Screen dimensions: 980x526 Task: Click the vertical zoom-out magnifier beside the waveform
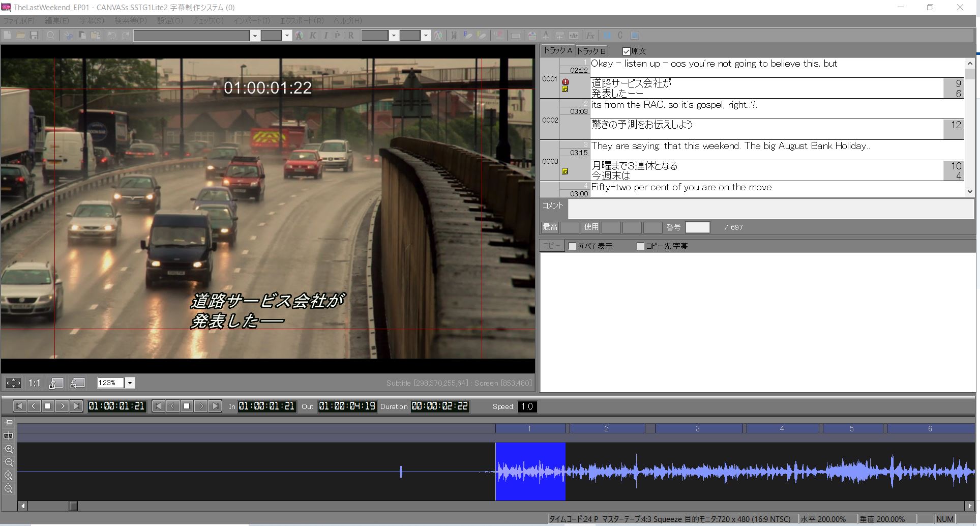(9, 489)
